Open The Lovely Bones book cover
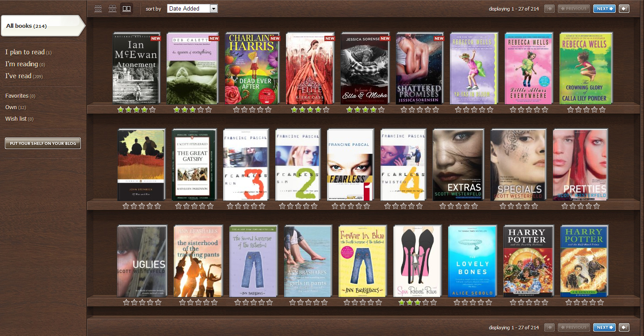 pos(473,261)
